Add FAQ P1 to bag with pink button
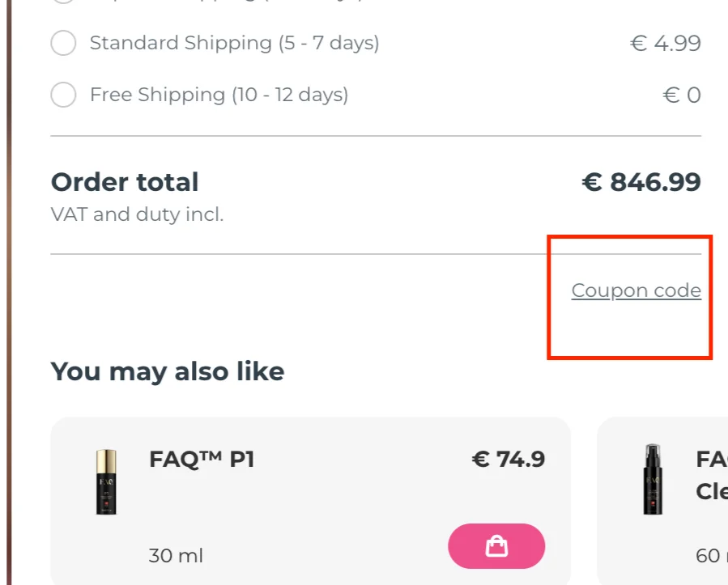The image size is (728, 585). pos(496,546)
